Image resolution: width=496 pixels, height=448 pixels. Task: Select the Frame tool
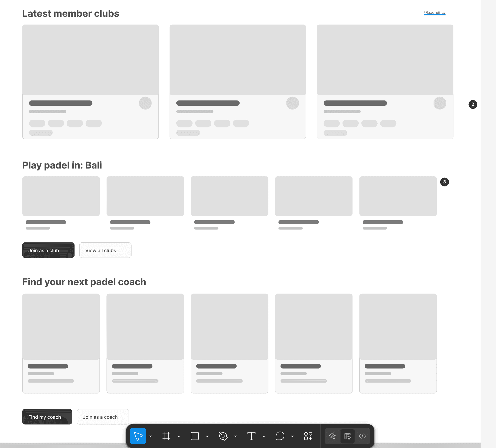[166, 436]
